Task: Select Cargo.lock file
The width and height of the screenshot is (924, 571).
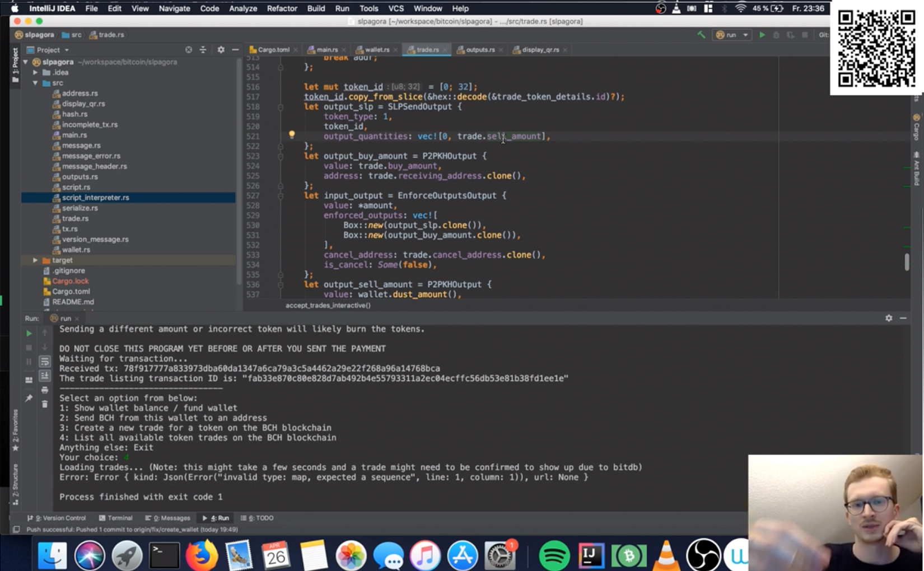Action: click(x=70, y=281)
